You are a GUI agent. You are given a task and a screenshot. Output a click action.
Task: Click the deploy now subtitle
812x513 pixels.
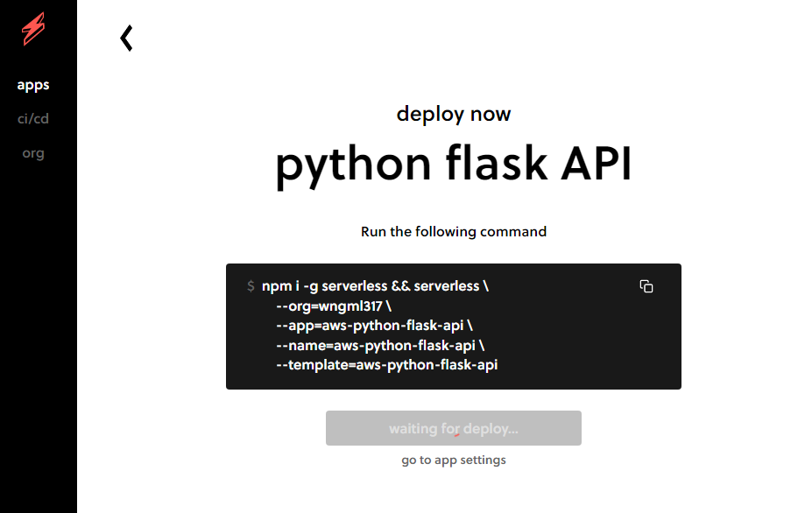[x=454, y=114]
